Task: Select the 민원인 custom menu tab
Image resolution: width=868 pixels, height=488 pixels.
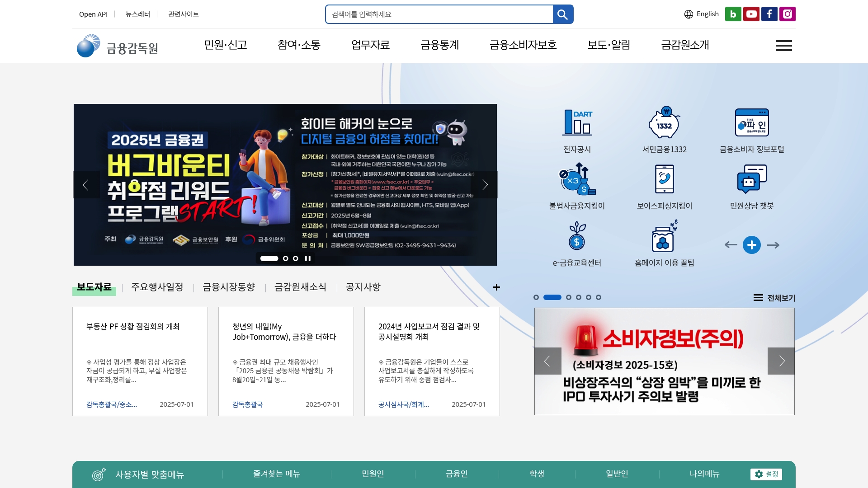Action: pos(373,474)
